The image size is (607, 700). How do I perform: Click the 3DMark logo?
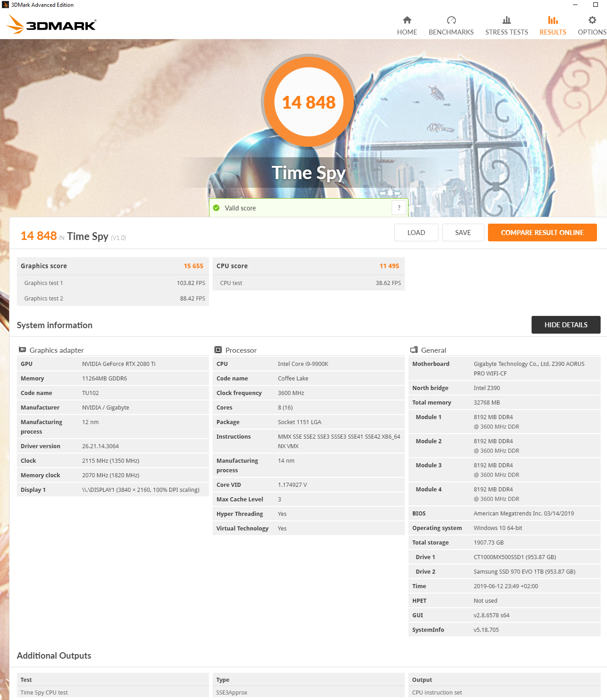(51, 25)
